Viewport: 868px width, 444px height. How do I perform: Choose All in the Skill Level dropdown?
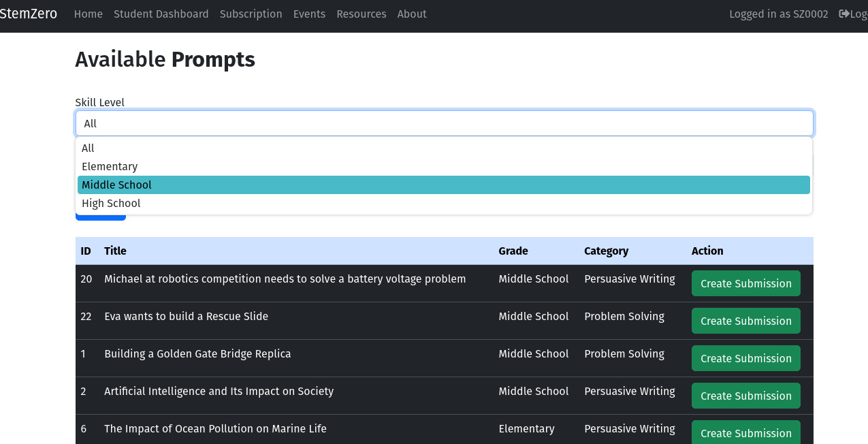click(87, 148)
